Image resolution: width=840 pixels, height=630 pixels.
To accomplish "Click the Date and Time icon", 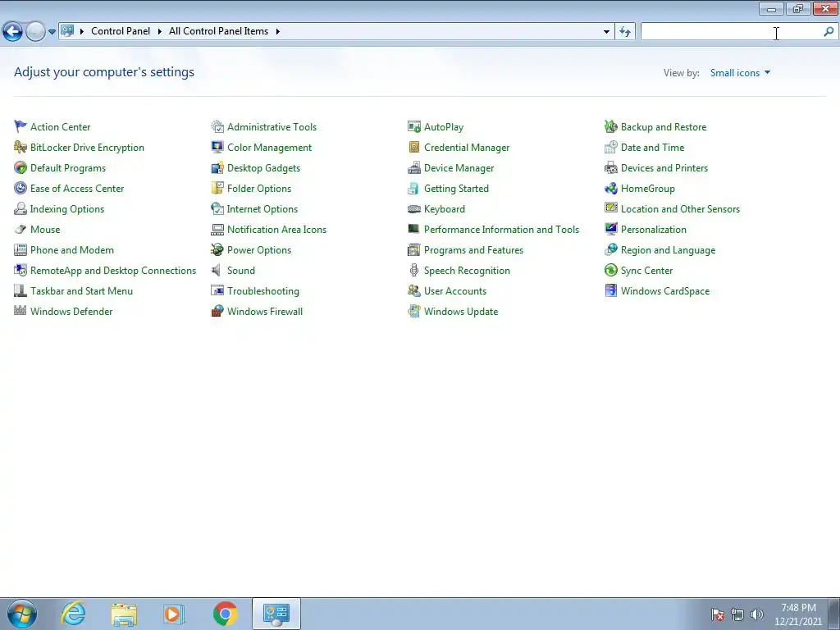I will click(x=610, y=147).
